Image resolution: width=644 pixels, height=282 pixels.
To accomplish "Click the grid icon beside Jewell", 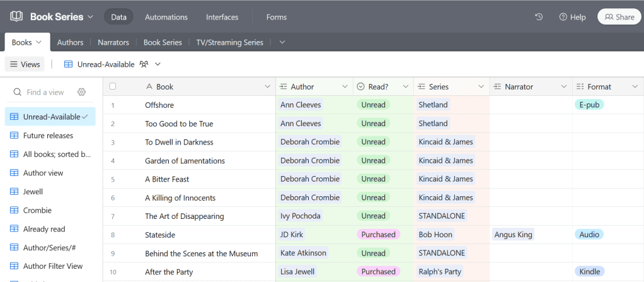I will (x=14, y=192).
